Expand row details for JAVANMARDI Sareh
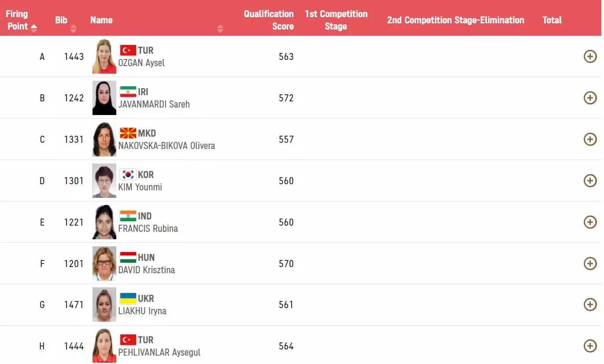This screenshot has height=364, width=604. (x=590, y=98)
